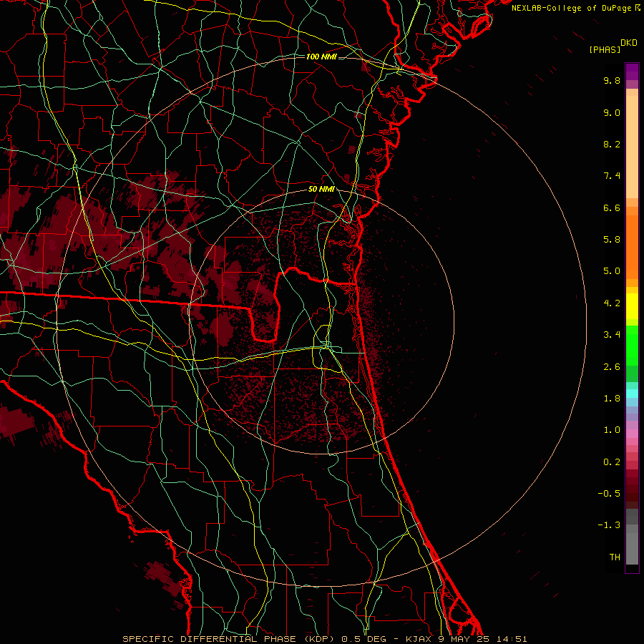This screenshot has width=644, height=644.
Task: Click the 5.0 legend value
Action: [x=612, y=271]
